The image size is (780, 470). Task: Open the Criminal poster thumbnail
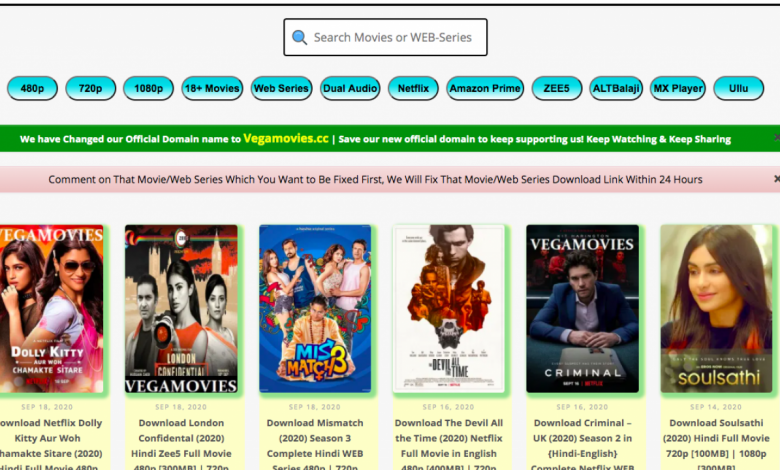(583, 309)
